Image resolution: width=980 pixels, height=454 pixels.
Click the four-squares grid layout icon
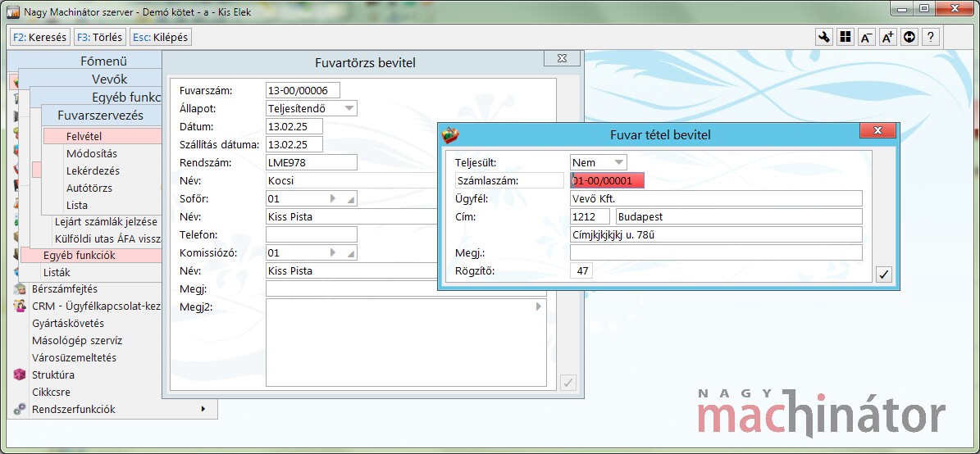pyautogui.click(x=845, y=38)
